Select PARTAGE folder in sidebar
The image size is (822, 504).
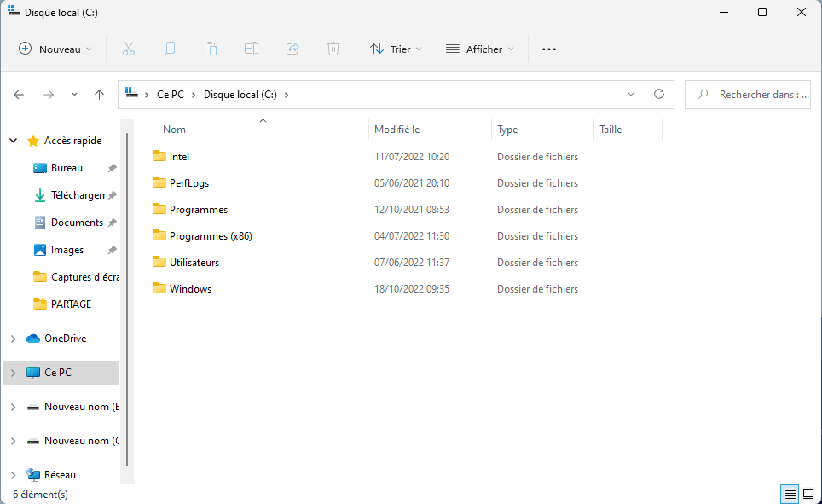click(x=71, y=304)
